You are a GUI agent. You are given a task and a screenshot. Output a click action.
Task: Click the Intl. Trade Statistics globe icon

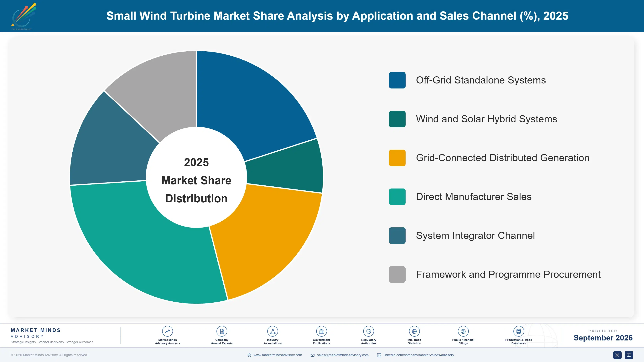(414, 331)
